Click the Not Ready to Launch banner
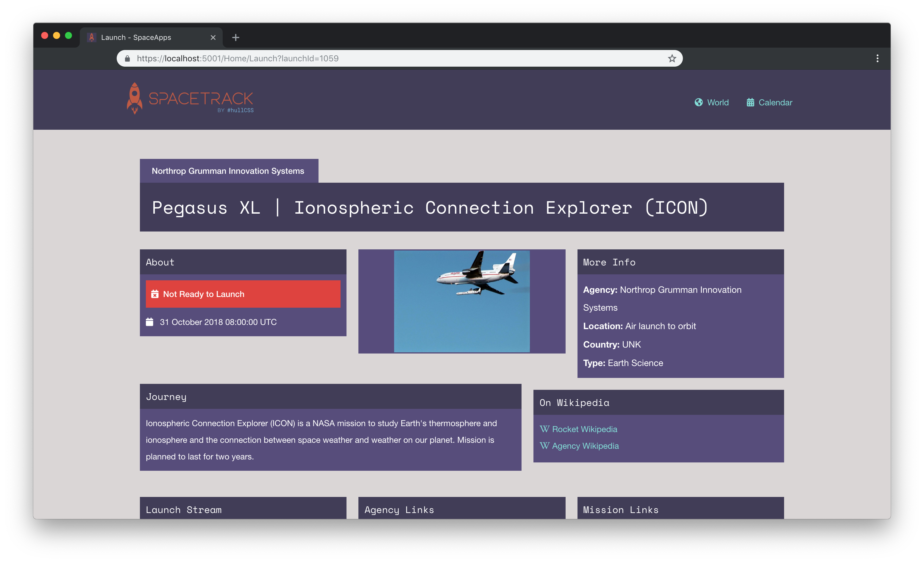 [243, 294]
